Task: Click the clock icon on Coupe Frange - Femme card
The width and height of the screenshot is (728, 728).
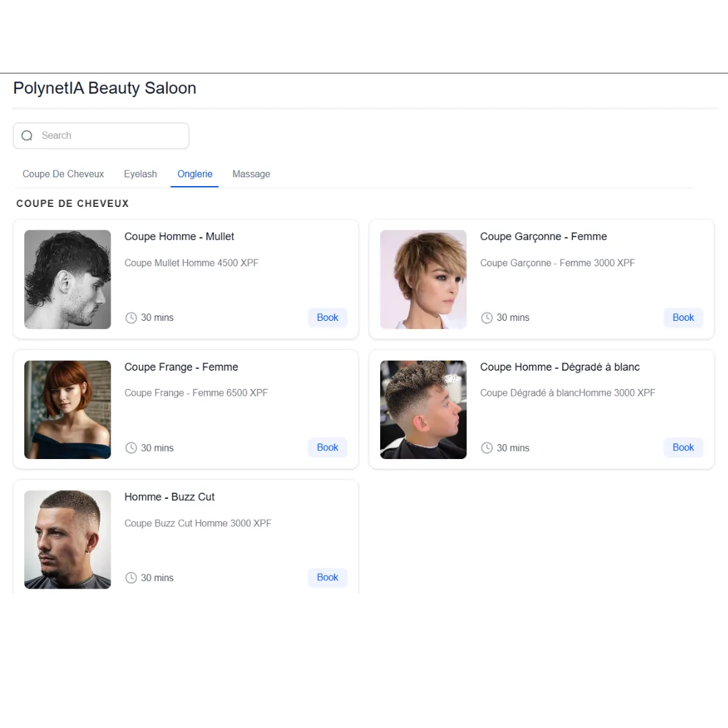Action: (x=131, y=448)
